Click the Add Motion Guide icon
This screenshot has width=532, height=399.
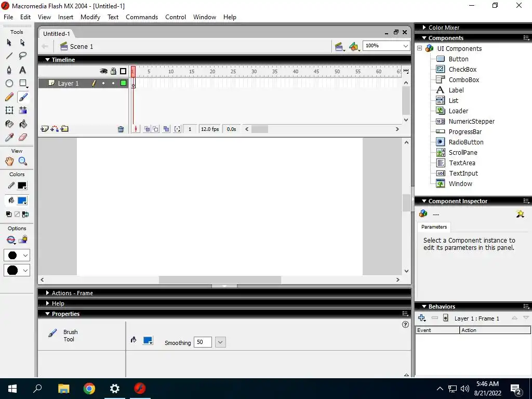(x=54, y=129)
